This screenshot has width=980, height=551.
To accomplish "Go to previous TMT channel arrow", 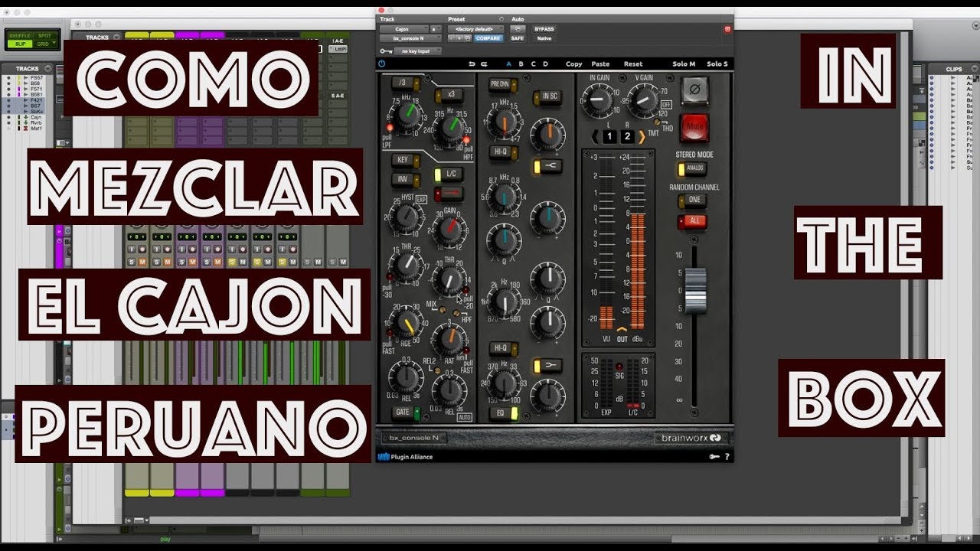I will (x=595, y=137).
